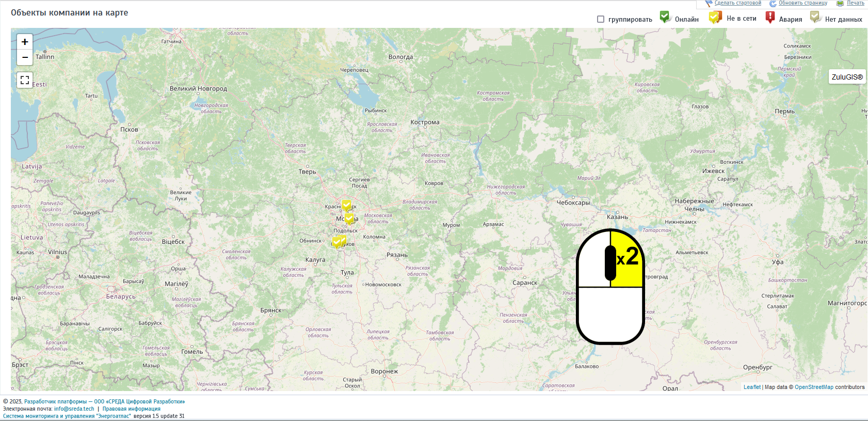Click the large mouse double-click overlay image

[610, 287]
